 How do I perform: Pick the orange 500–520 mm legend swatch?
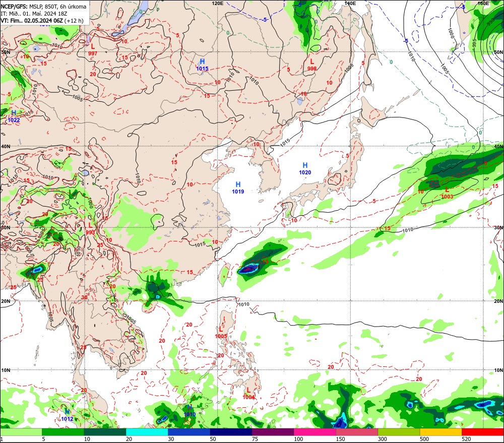(x=441, y=432)
